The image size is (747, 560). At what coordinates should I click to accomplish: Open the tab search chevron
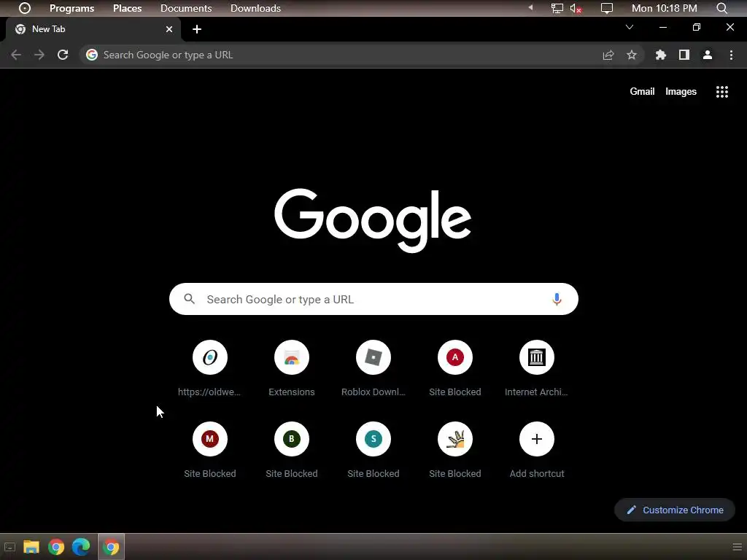(x=630, y=27)
